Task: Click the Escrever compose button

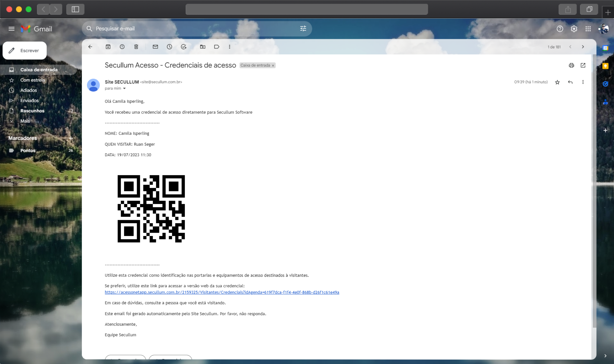Action: tap(25, 51)
